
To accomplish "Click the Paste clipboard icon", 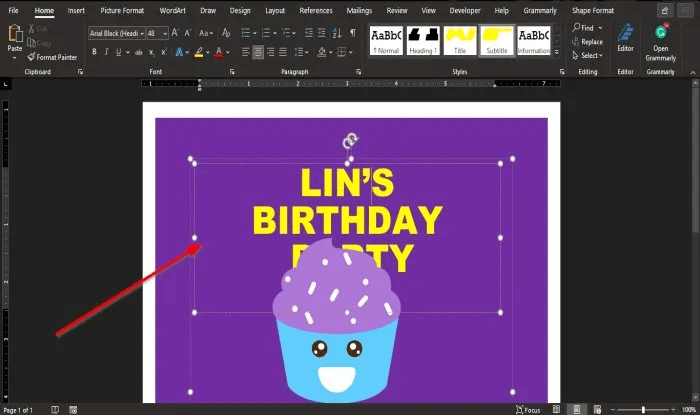I will pos(15,34).
